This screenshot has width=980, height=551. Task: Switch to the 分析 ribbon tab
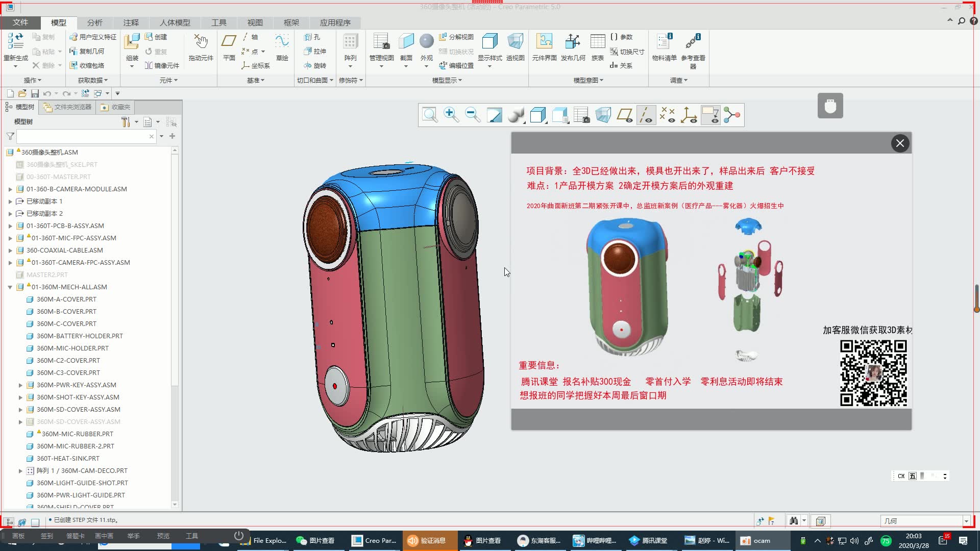tap(94, 22)
